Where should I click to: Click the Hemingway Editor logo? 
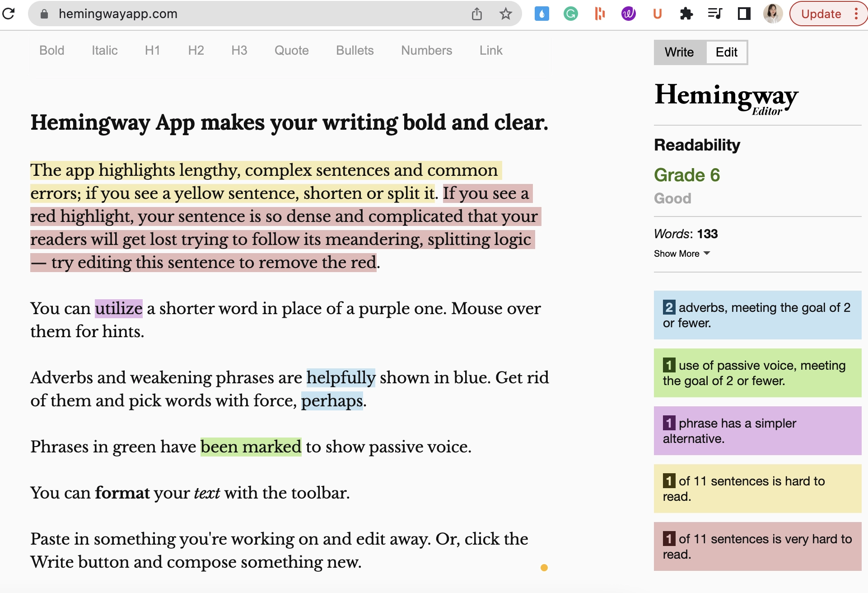tap(726, 99)
